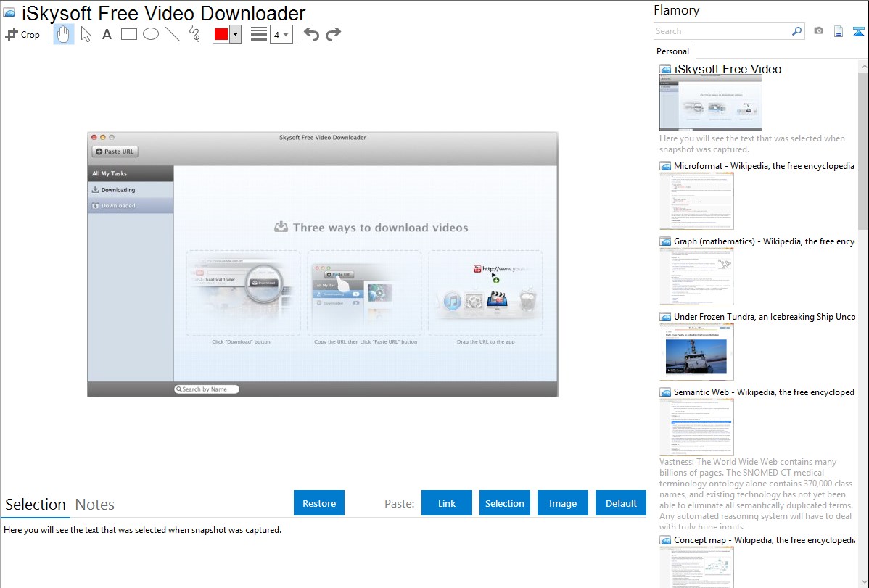This screenshot has height=588, width=869.
Task: Click the Restore button
Action: point(319,503)
